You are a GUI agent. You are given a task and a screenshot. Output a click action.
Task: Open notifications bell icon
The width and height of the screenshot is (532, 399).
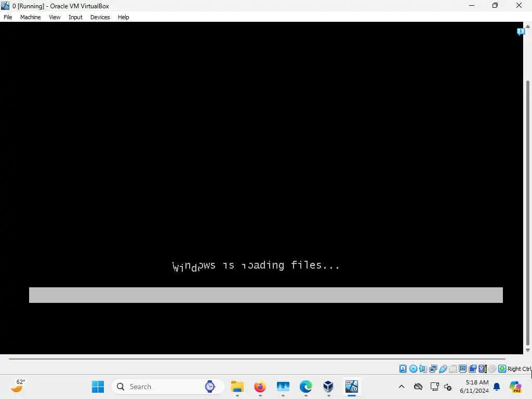pyautogui.click(x=497, y=387)
